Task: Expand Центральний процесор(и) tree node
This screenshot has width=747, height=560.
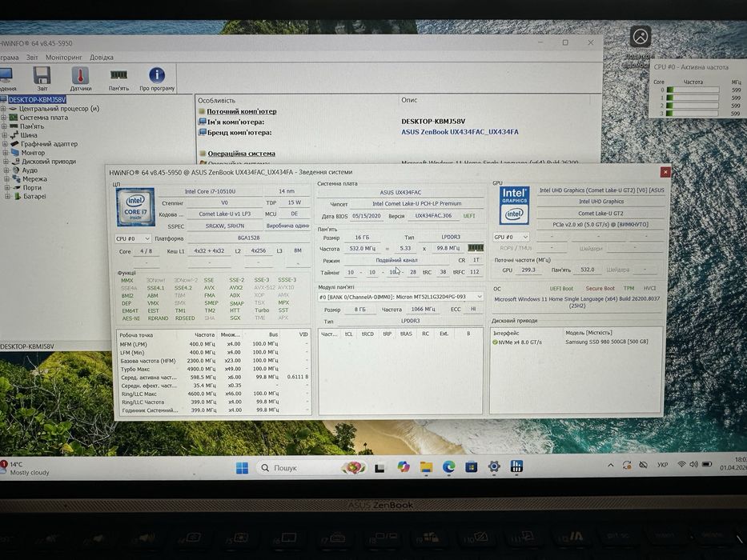Action: [4, 109]
